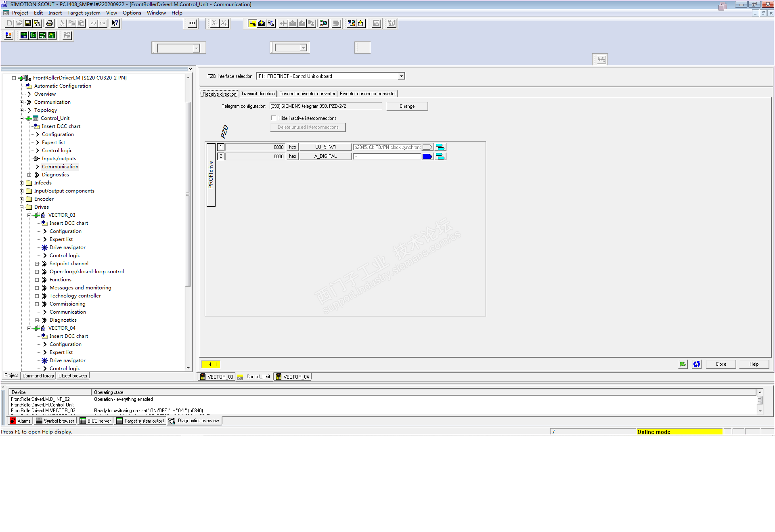Click the Print toolbar icon
The width and height of the screenshot is (775, 532).
click(x=50, y=23)
